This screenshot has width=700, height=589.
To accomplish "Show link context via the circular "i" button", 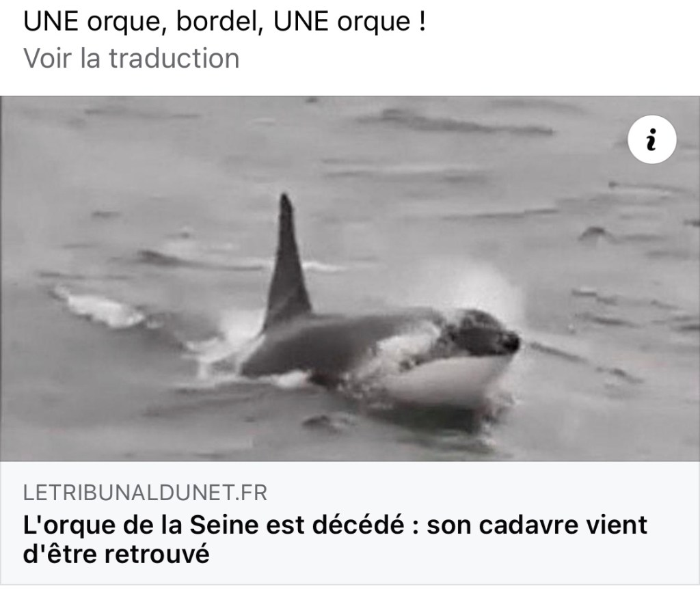I will click(651, 139).
